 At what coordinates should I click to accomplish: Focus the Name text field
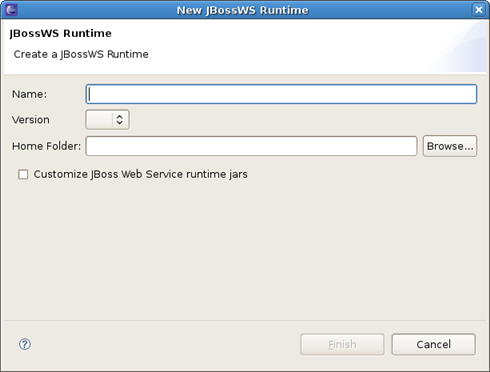coord(281,94)
